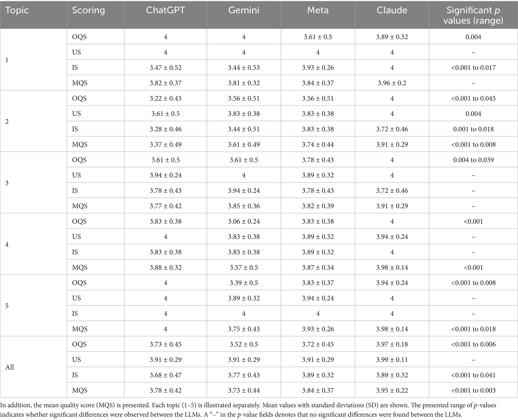Select the Gemini column header
Screen dimensions: 518x420
[x=244, y=10]
